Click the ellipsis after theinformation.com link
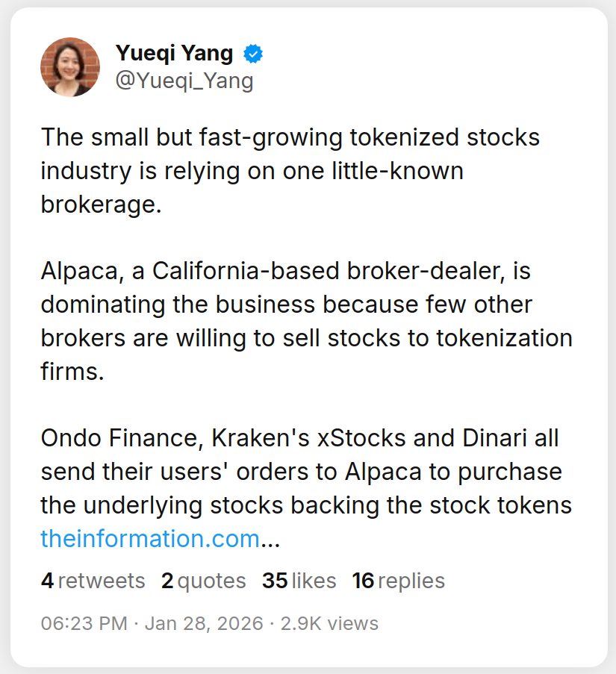The width and height of the screenshot is (616, 674). [270, 538]
